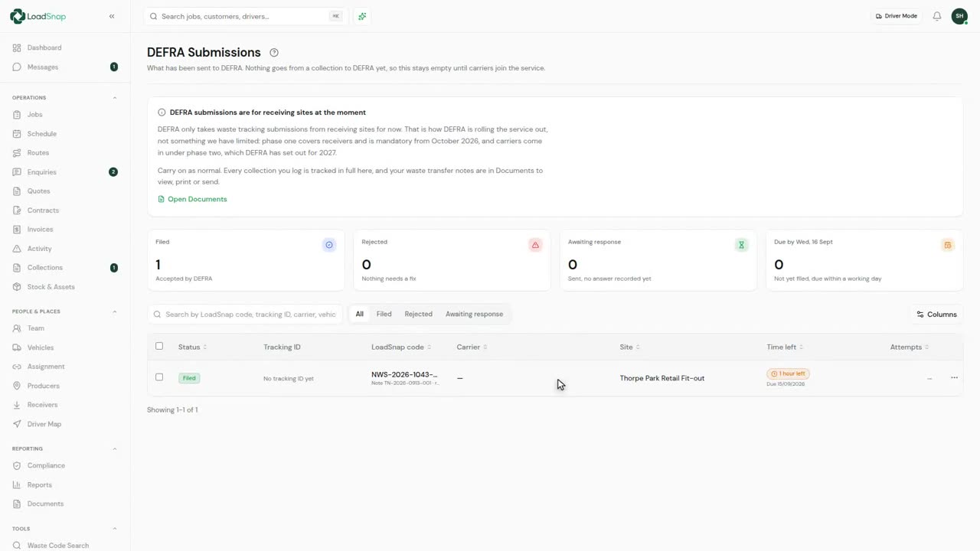Click the global search jobs field
980x551 pixels.
pos(245,16)
